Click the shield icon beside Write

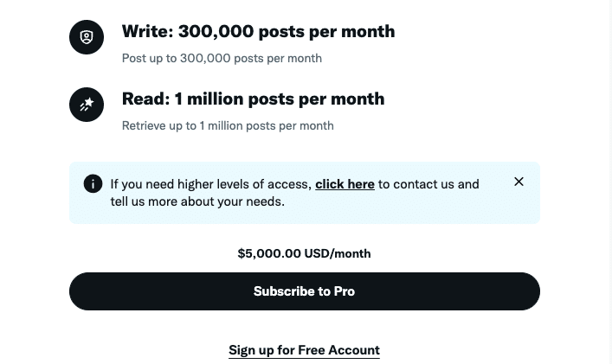click(x=87, y=37)
